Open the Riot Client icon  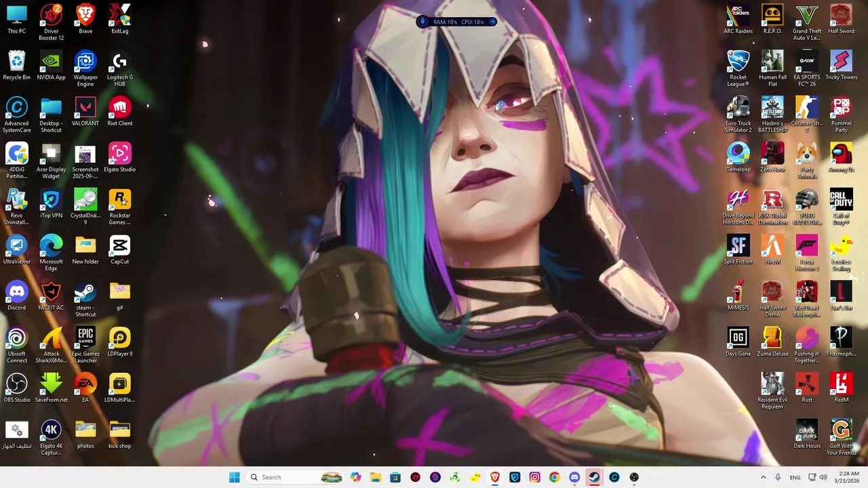coord(119,111)
